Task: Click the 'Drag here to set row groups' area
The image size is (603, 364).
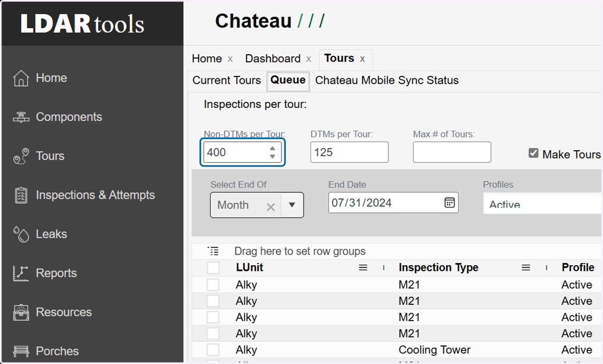Action: [x=300, y=251]
